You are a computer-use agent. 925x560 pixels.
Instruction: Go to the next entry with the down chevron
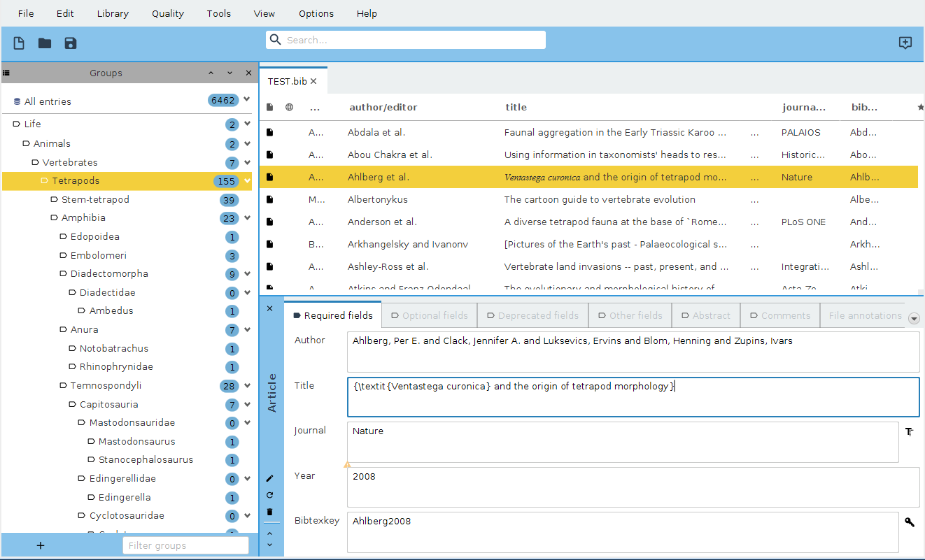(270, 545)
